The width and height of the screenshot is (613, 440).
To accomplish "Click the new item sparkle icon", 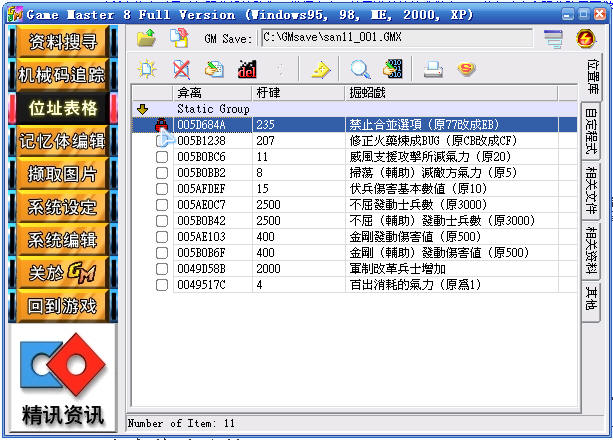I will (148, 69).
